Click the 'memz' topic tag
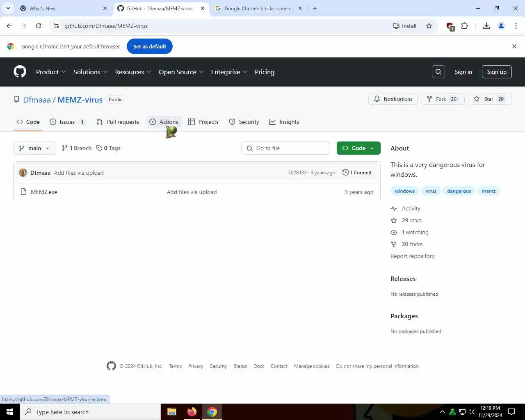This screenshot has width=525, height=420. 488,191
